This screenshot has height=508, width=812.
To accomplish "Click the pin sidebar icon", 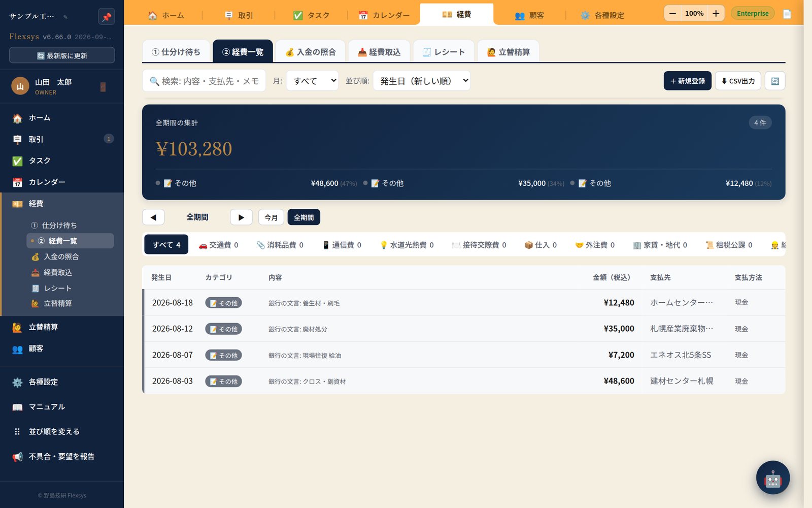I will coord(106,17).
